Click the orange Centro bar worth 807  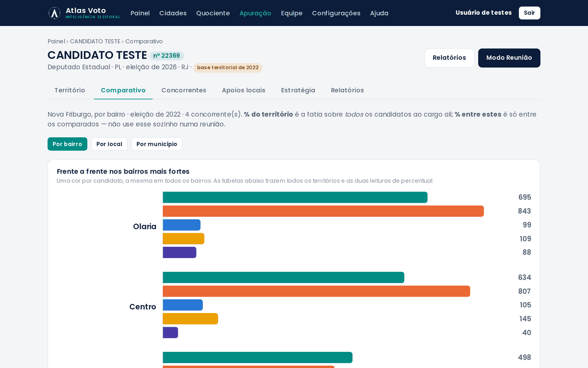[x=317, y=291]
